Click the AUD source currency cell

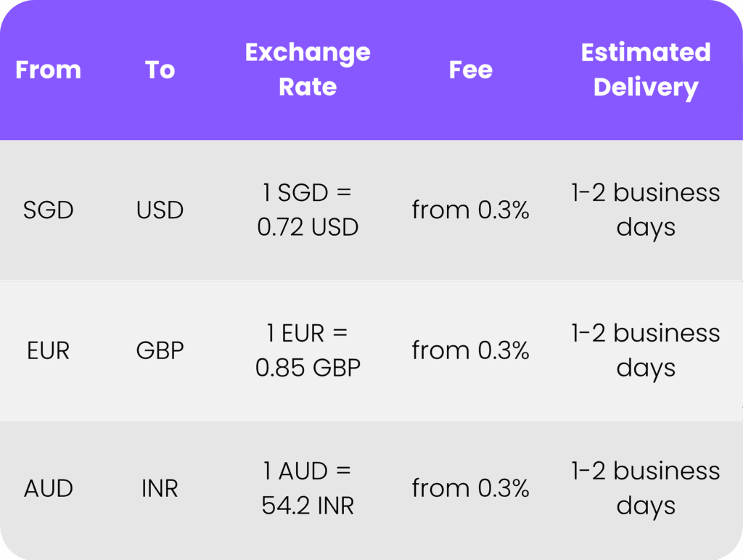tap(48, 489)
